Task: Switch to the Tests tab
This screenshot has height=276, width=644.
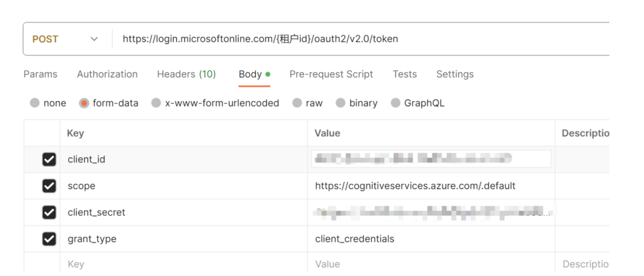Action: pyautogui.click(x=404, y=75)
